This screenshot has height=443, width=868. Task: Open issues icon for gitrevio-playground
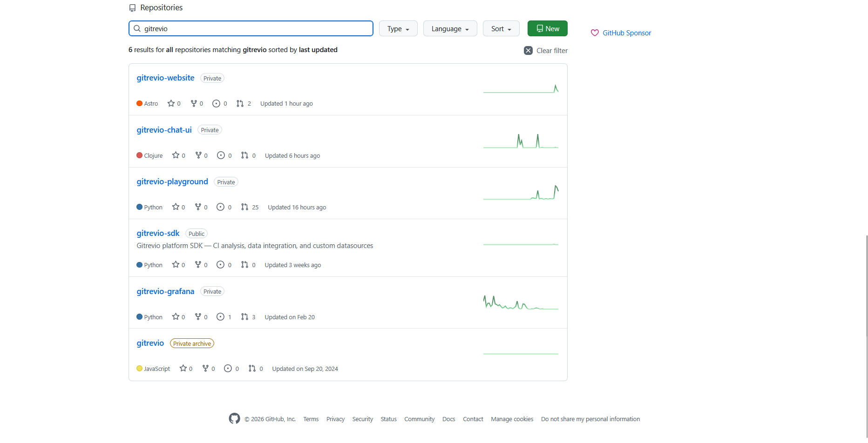click(220, 207)
